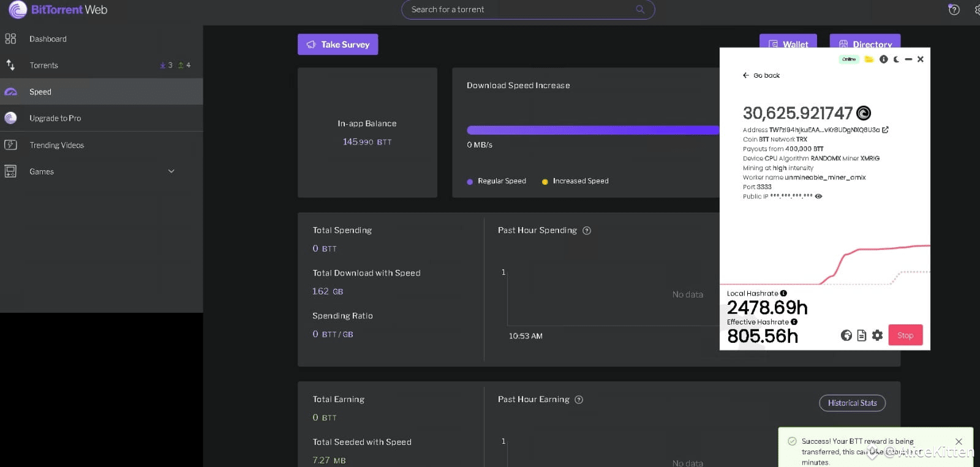This screenshot has width=980, height=467.
Task: Click the Search for a torrent field
Action: 528,9
